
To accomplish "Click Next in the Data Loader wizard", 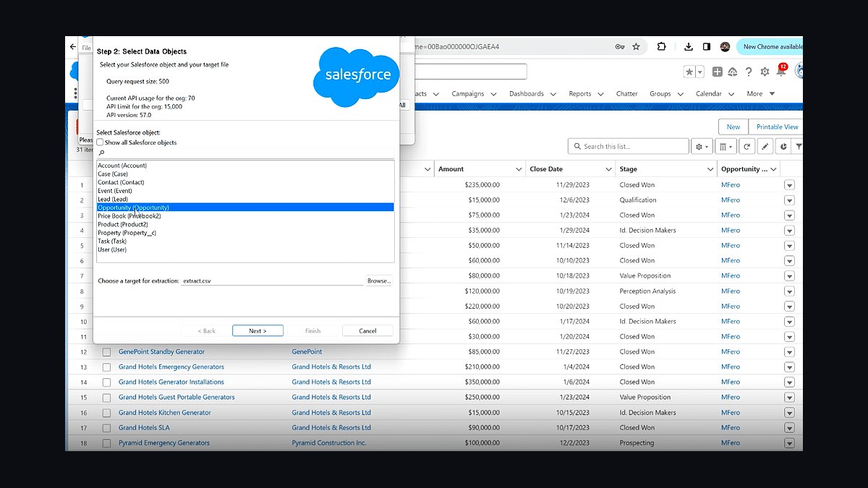I will (x=258, y=330).
